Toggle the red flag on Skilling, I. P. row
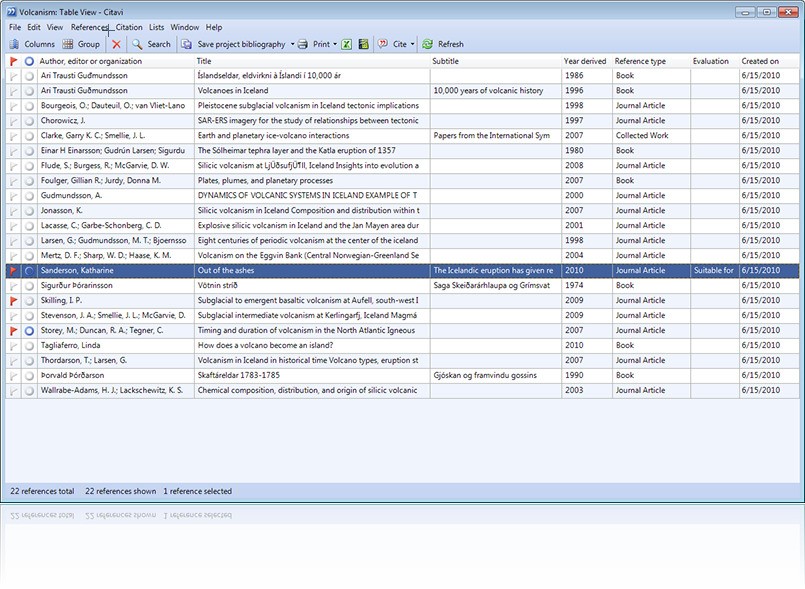 tap(13, 300)
